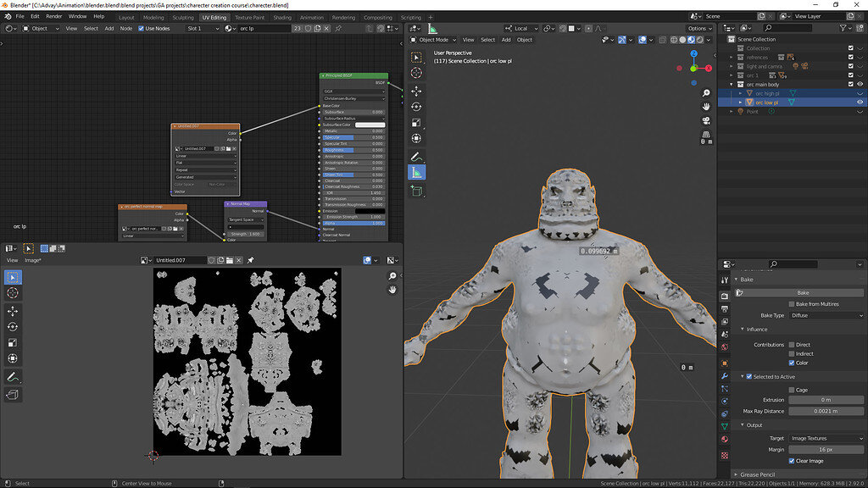This screenshot has width=868, height=488.
Task: Open the Target dropdown showing Image Textures
Action: 826,438
